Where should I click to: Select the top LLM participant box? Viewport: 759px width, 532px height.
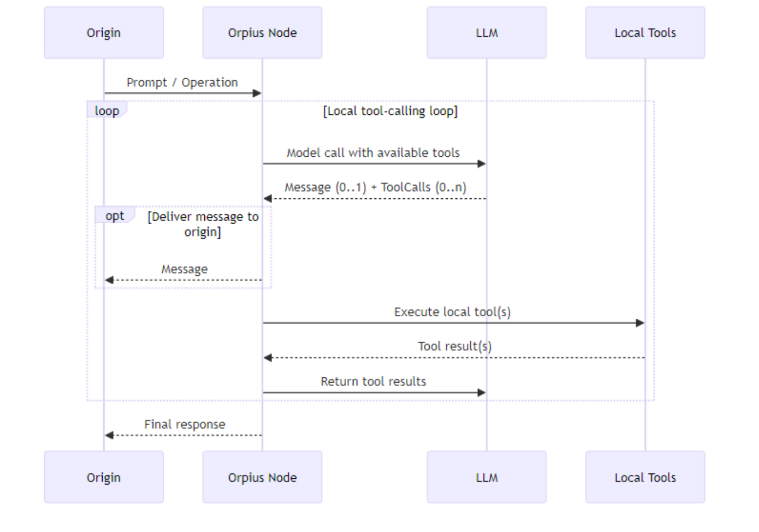pyautogui.click(x=487, y=33)
